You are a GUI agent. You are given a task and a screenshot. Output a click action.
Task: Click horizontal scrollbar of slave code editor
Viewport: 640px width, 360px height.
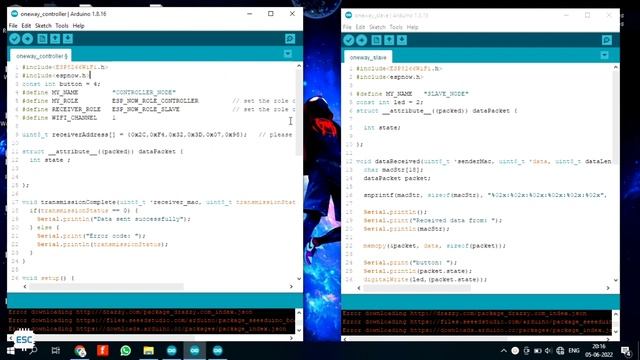pos(416,288)
